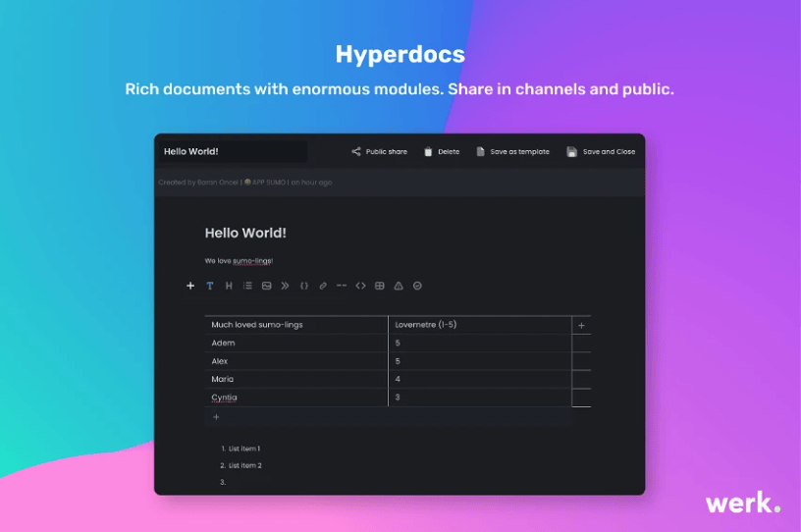Click the 'Cyntia' table cell

tap(296, 398)
